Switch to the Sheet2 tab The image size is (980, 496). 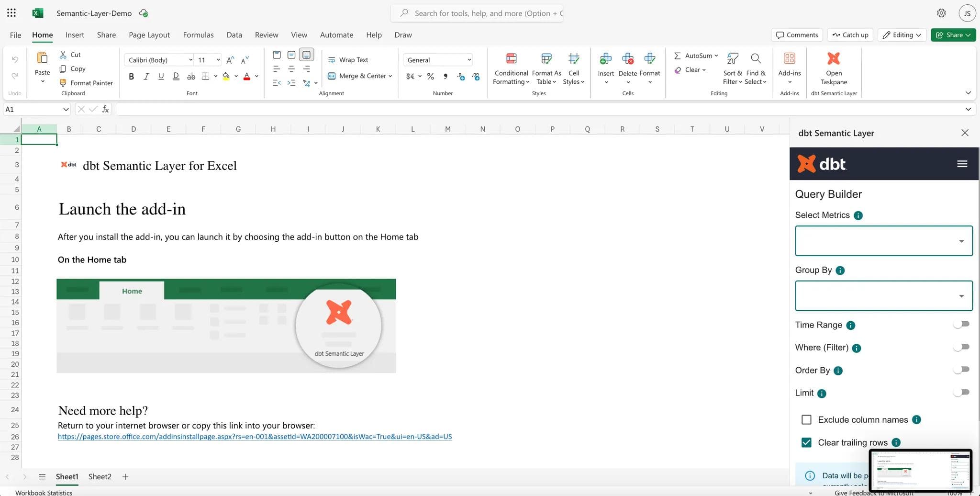[100, 476]
